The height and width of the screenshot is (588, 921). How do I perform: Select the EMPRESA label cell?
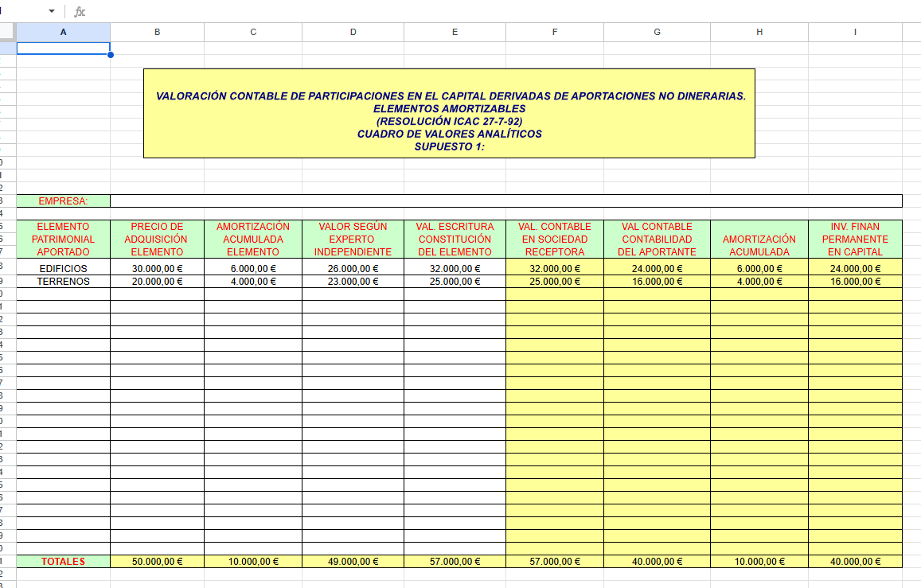click(63, 201)
